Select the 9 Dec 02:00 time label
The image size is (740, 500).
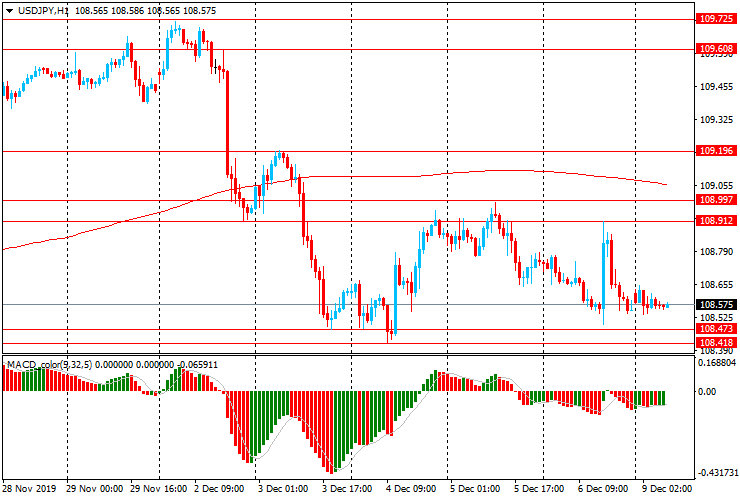(667, 488)
